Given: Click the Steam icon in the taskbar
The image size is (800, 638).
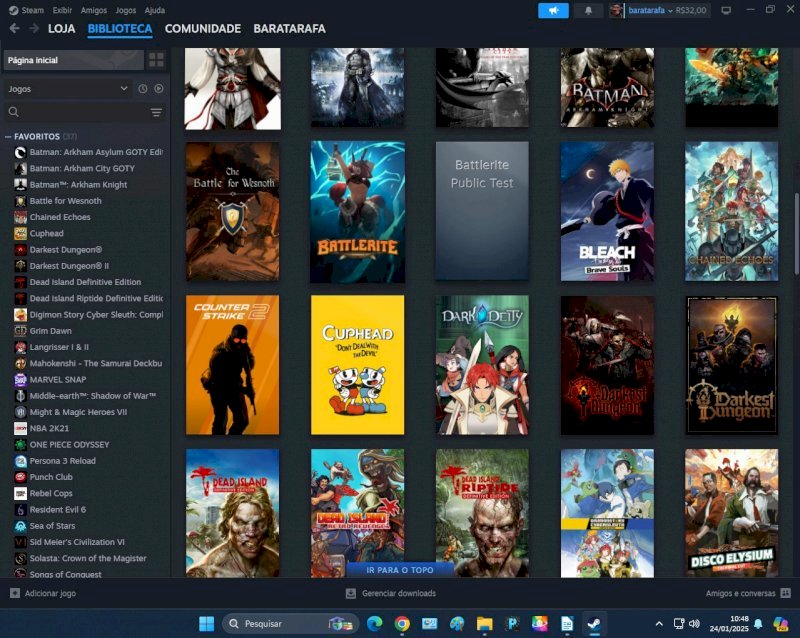Looking at the screenshot, I should (x=594, y=624).
